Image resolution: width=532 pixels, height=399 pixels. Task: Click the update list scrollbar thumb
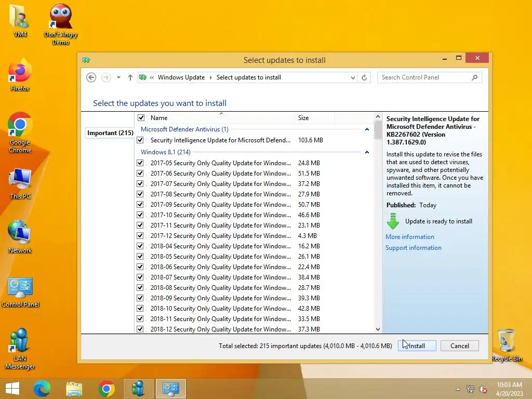click(378, 130)
